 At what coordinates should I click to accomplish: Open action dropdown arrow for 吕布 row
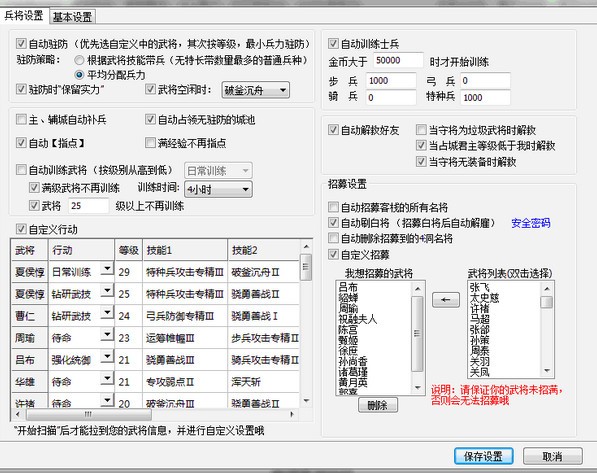107,357
